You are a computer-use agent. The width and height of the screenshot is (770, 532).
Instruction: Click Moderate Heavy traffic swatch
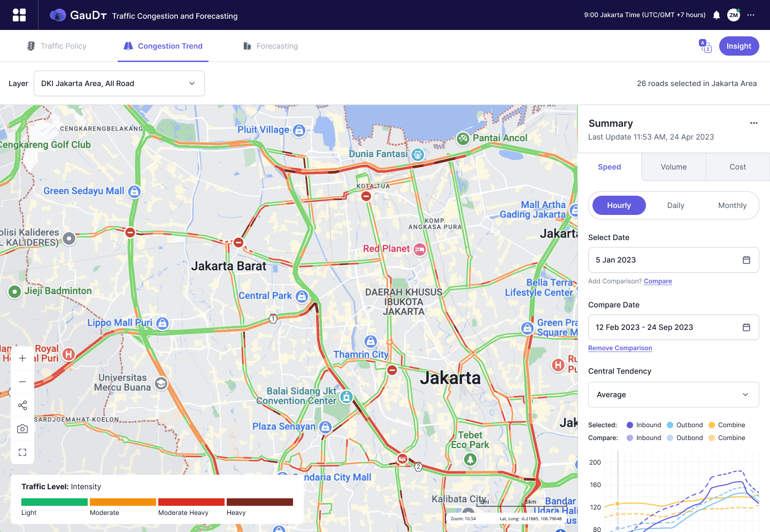tap(191, 502)
